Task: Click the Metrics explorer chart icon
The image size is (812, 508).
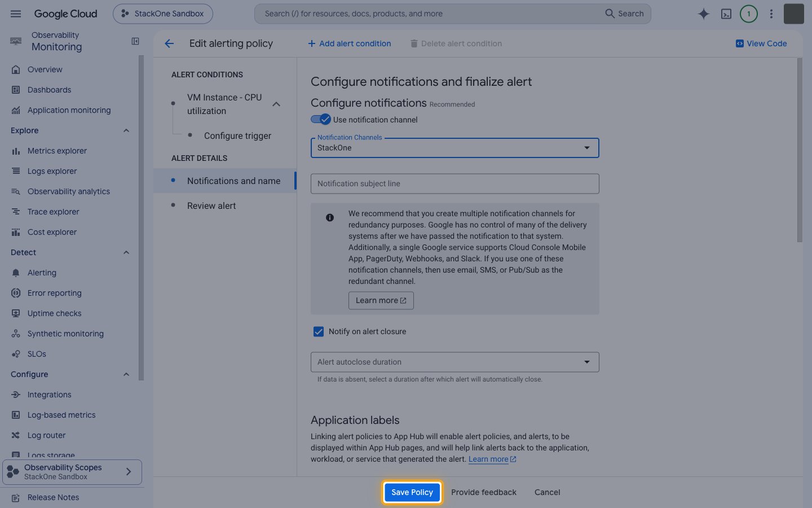Action: pyautogui.click(x=16, y=151)
